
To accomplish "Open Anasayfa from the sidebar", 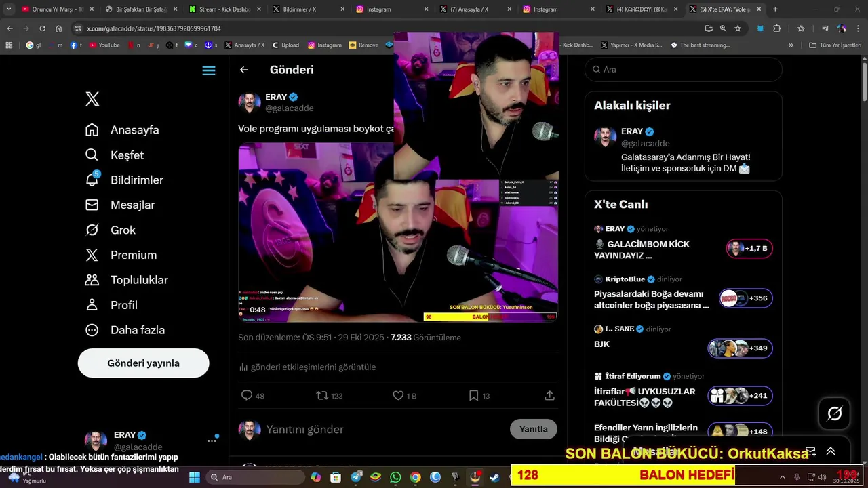I will tap(122, 129).
